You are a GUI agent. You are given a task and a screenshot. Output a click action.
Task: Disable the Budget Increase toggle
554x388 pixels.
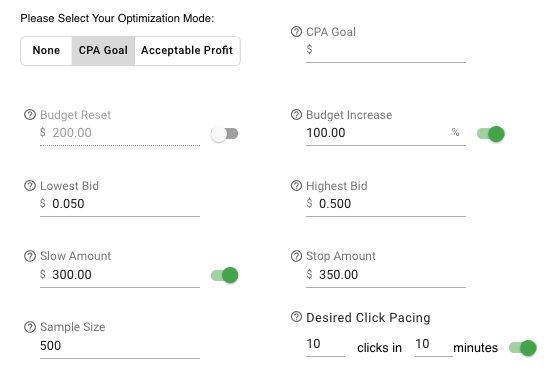[x=491, y=134]
